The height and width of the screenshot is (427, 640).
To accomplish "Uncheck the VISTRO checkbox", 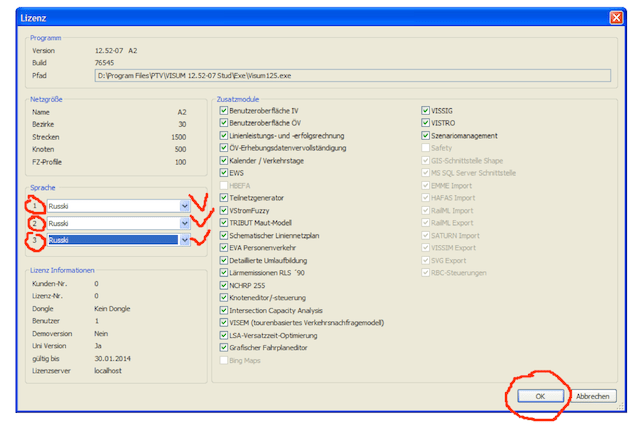I will (425, 123).
